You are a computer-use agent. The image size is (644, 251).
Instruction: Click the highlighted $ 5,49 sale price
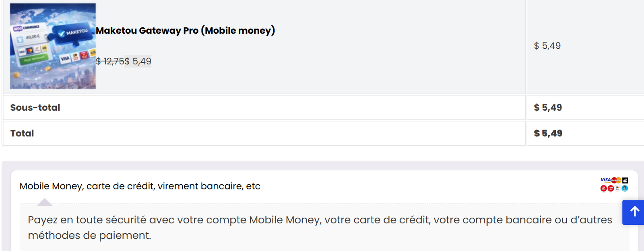tap(138, 61)
